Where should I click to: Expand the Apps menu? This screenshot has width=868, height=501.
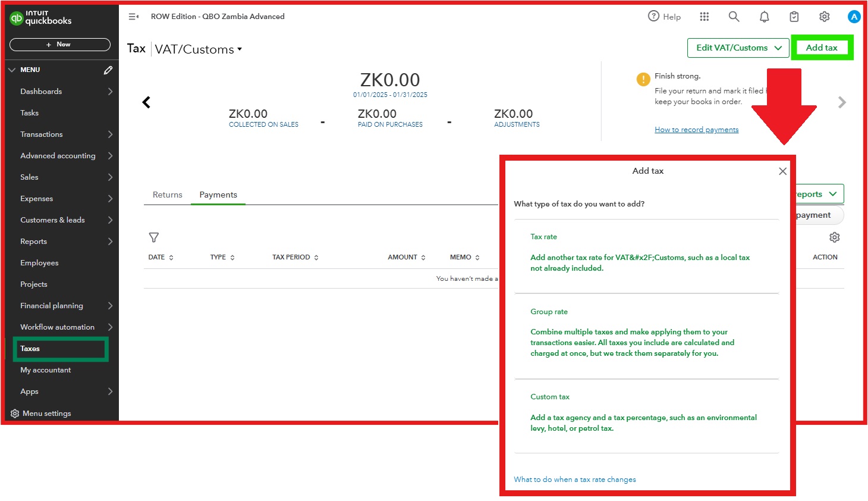point(111,392)
